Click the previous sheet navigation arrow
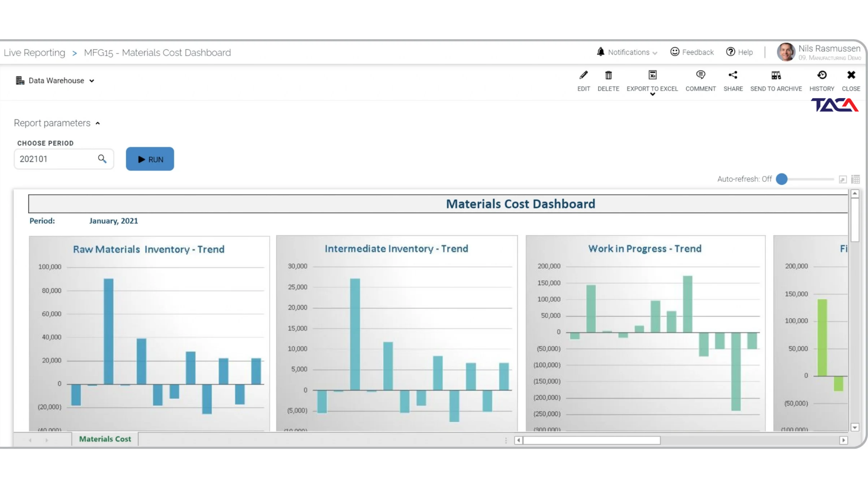Image resolution: width=868 pixels, height=488 pixels. tap(30, 440)
